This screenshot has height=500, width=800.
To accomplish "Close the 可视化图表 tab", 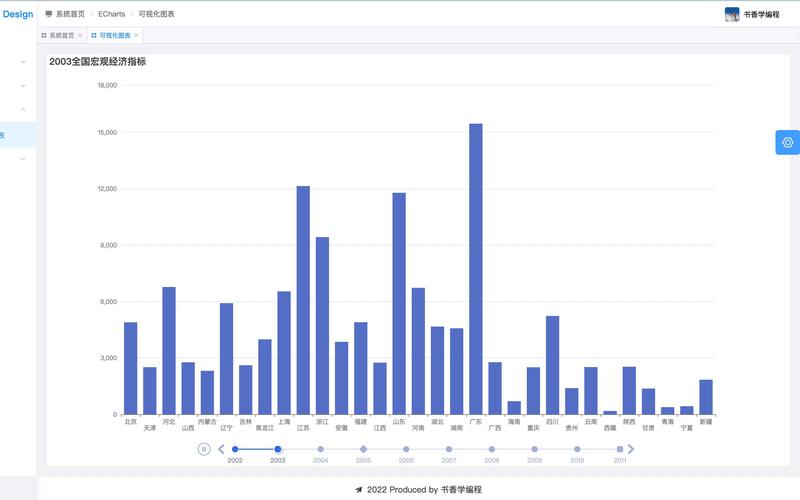I will click(x=137, y=35).
